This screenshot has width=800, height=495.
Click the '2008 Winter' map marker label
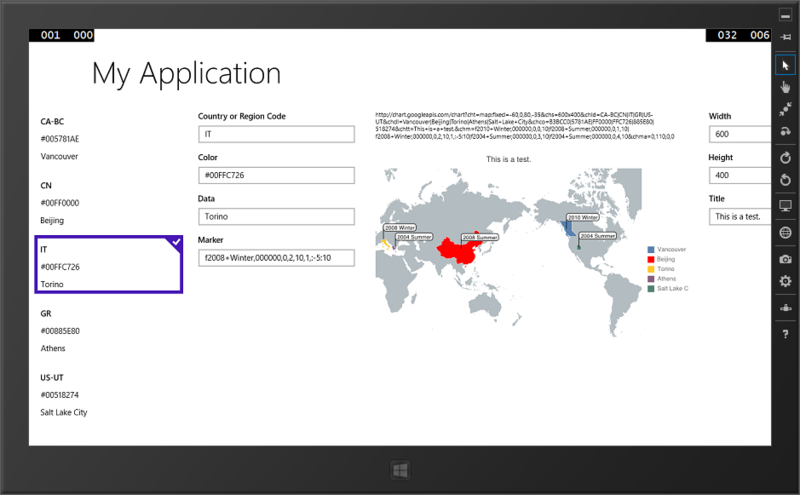pyautogui.click(x=400, y=228)
